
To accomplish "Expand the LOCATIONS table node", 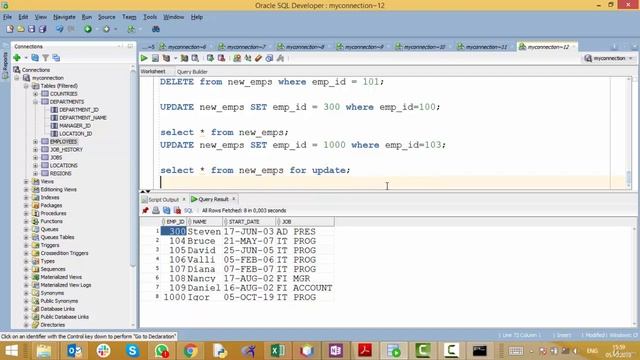I will click(36, 165).
